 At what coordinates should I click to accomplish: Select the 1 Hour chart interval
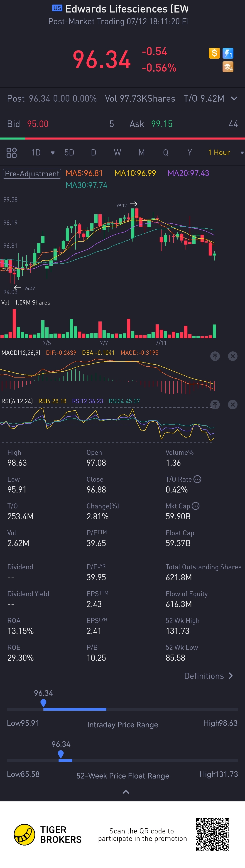click(x=219, y=153)
